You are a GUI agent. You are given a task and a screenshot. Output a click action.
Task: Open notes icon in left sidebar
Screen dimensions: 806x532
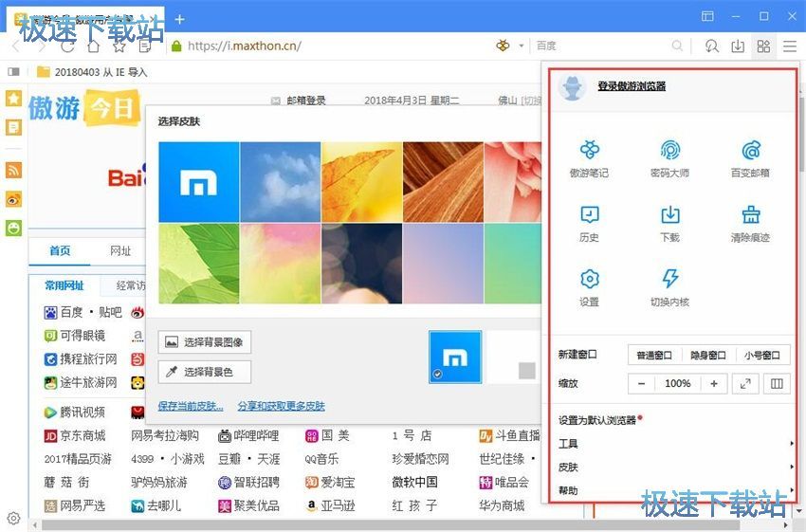(x=14, y=127)
